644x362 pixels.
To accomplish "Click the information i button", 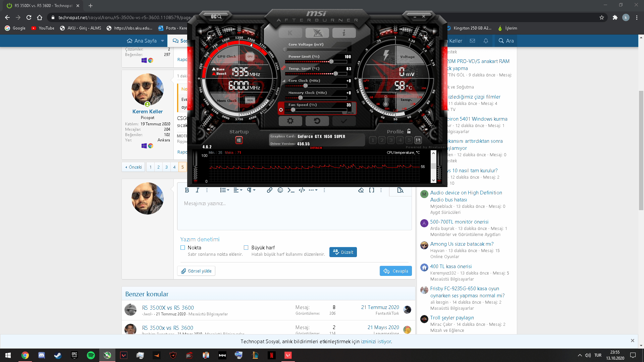I will click(344, 33).
